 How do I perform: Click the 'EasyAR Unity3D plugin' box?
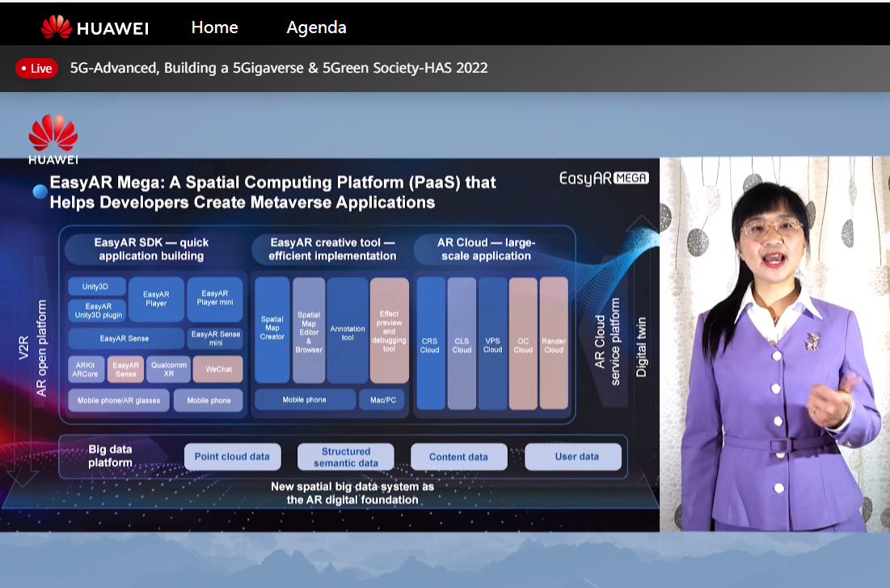pos(97,310)
